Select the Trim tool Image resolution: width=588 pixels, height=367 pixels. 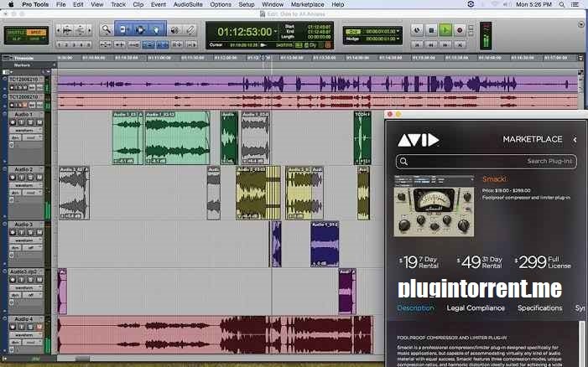123,29
